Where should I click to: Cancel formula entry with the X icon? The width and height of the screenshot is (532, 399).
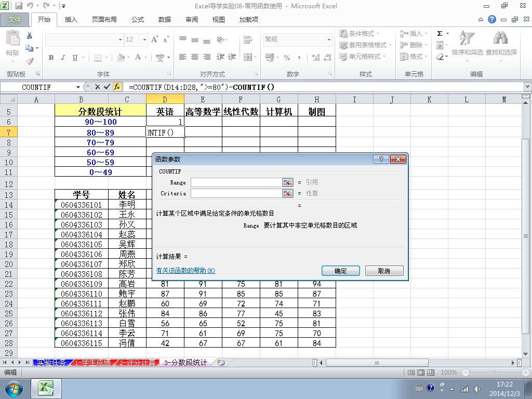[x=97, y=87]
